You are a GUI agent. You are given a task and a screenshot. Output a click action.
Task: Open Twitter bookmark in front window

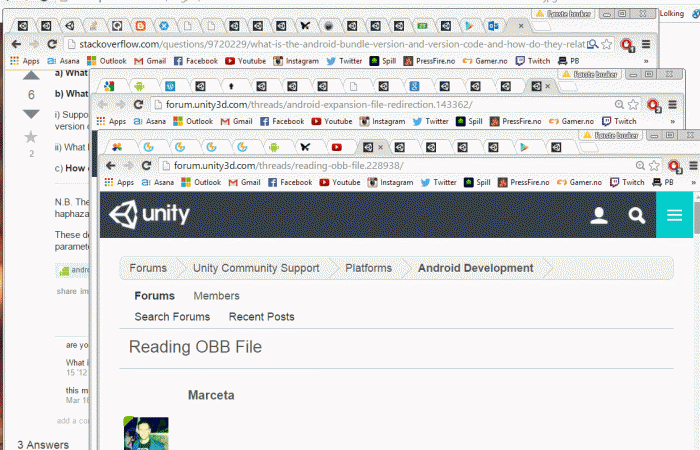(x=439, y=182)
